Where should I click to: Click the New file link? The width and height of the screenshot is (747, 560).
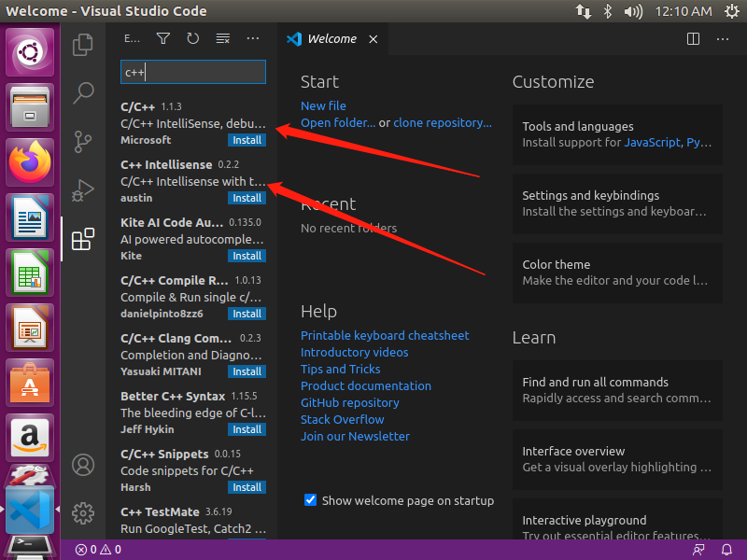pos(323,105)
